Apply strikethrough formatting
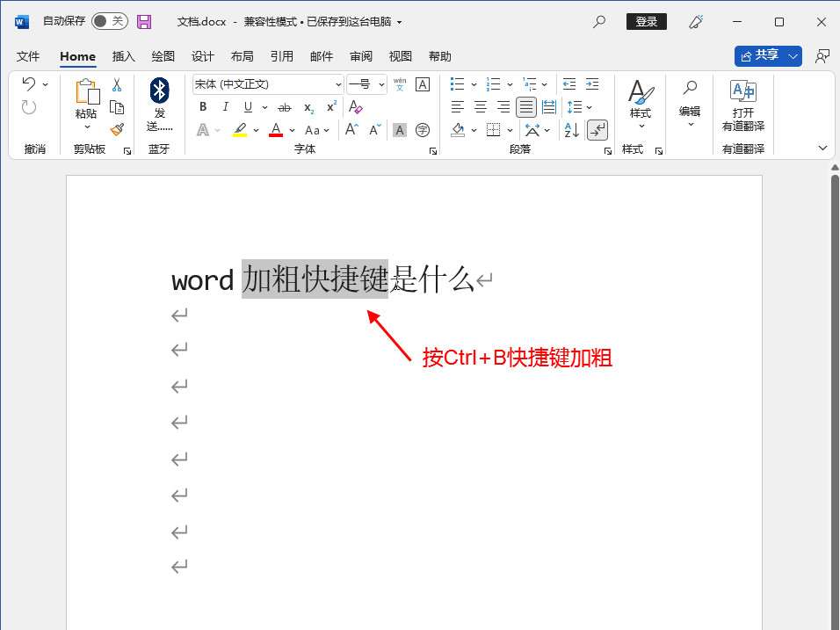The width and height of the screenshot is (840, 630). tap(285, 107)
